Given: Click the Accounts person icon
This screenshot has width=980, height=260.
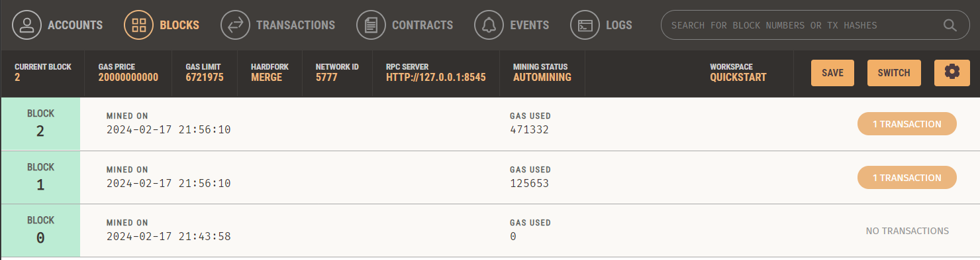Looking at the screenshot, I should click(x=26, y=25).
